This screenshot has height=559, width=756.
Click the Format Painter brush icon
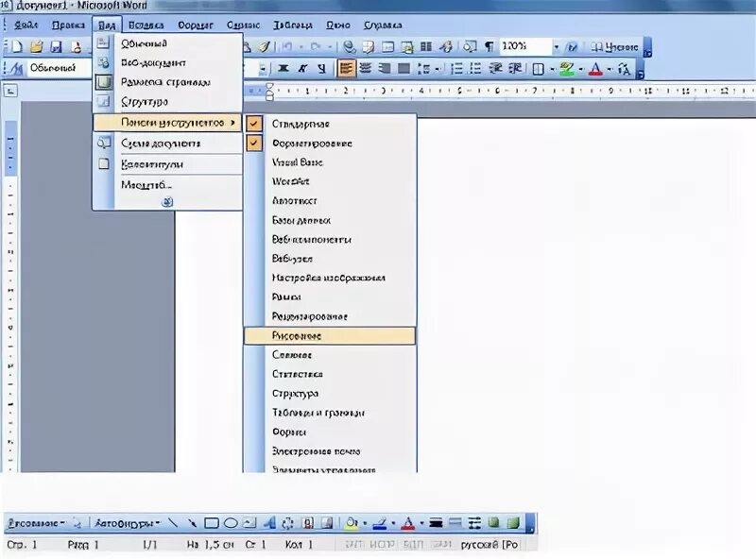(x=265, y=47)
